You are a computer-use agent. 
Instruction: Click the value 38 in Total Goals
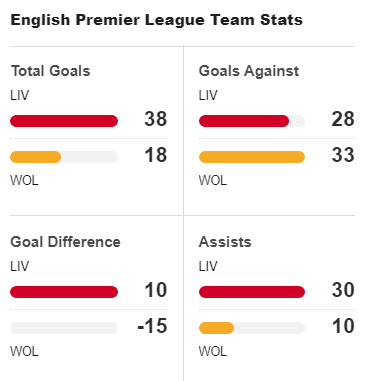click(x=156, y=119)
